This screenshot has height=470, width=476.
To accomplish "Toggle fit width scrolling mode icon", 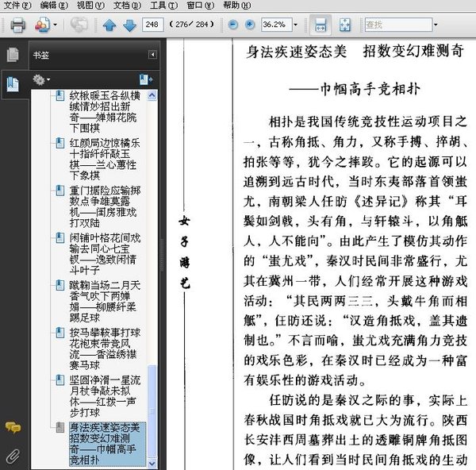I will (x=321, y=25).
